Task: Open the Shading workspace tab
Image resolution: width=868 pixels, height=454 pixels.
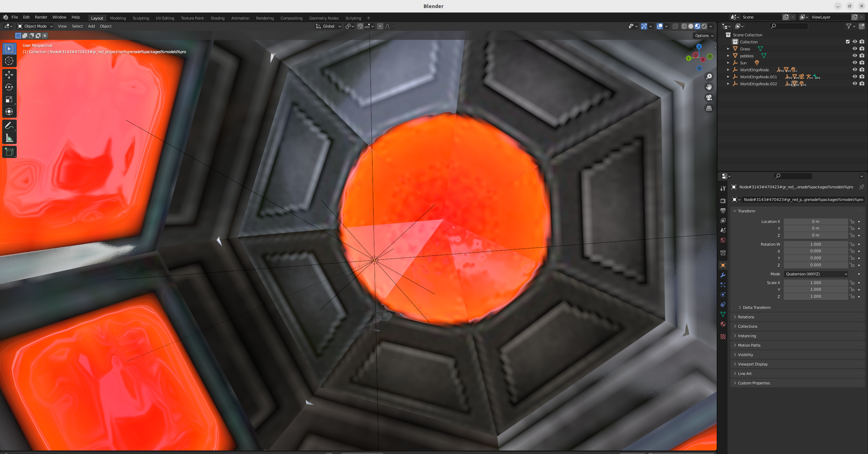Action: 217,18
